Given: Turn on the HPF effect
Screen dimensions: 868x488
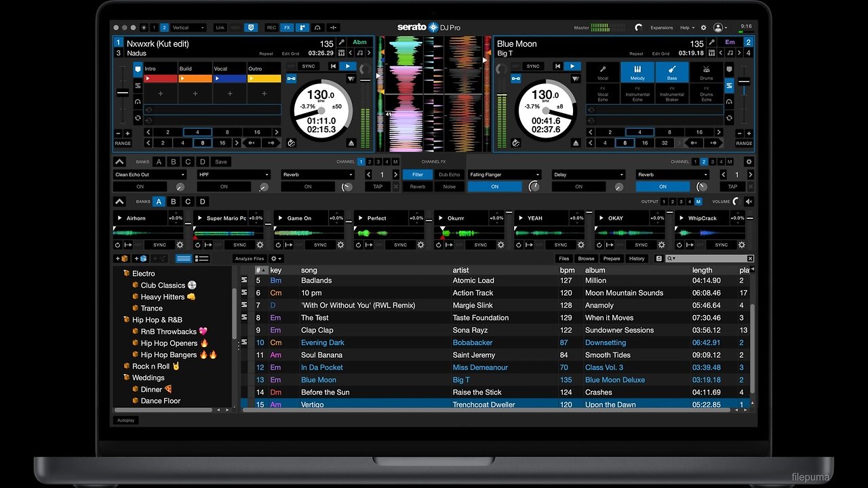Looking at the screenshot, I should (x=224, y=187).
